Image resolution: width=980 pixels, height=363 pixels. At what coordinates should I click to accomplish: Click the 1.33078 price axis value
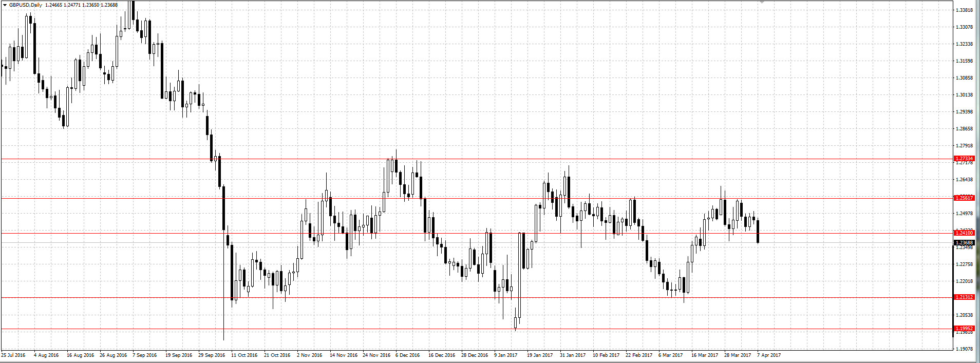(964, 27)
